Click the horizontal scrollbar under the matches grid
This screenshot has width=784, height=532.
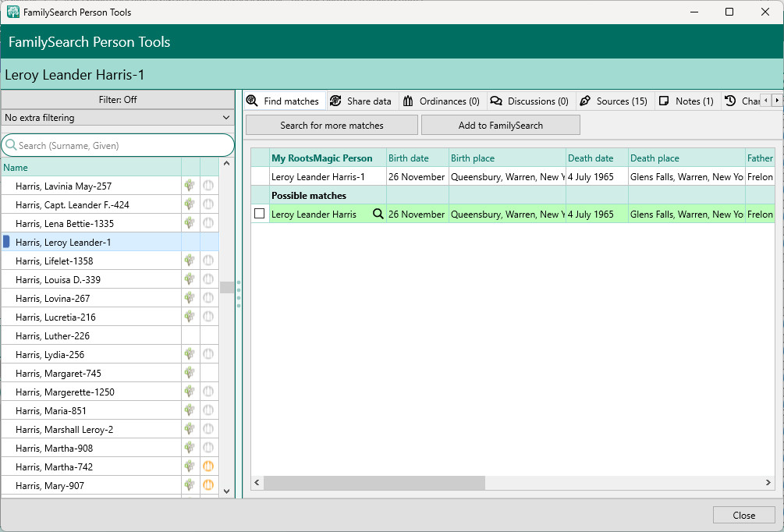pyautogui.click(x=374, y=484)
